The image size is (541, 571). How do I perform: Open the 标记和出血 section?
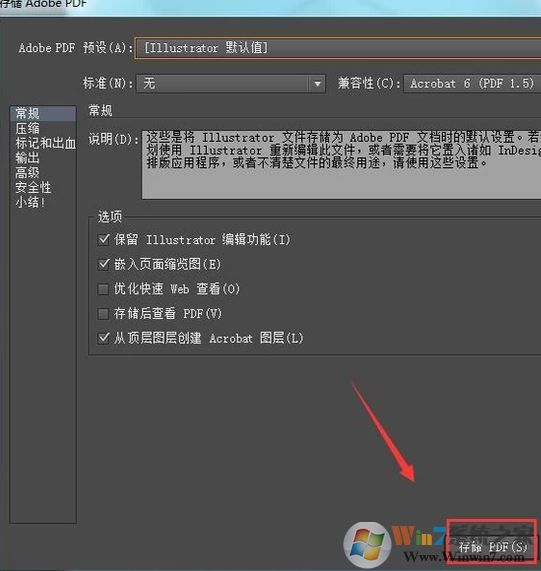click(x=43, y=143)
